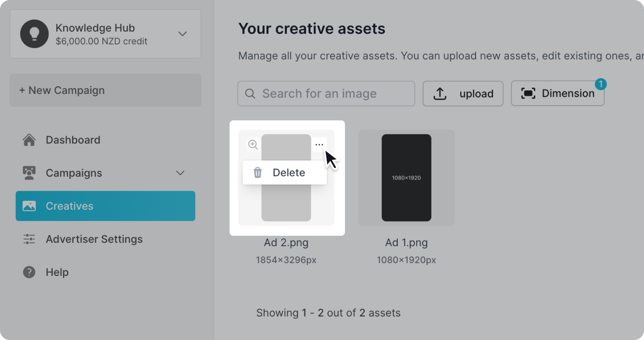Open the Dimension filter dropdown
Viewport: 644px width, 340px height.
(x=558, y=93)
